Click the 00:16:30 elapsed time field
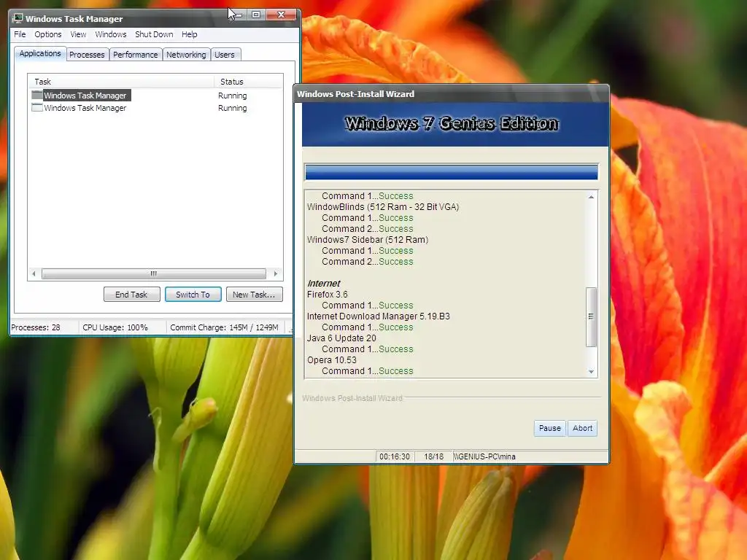This screenshot has width=747, height=560. (x=395, y=456)
